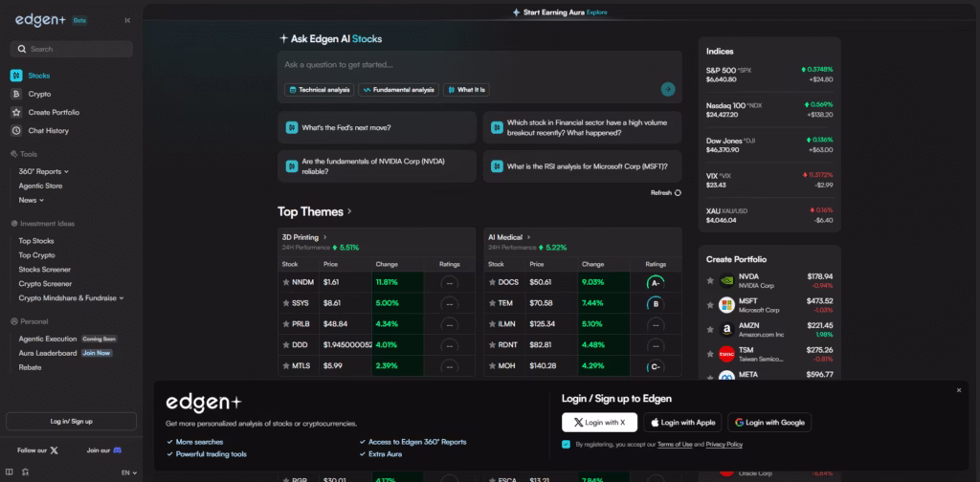Click the Ask a question input field
980x482 pixels.
click(469, 65)
